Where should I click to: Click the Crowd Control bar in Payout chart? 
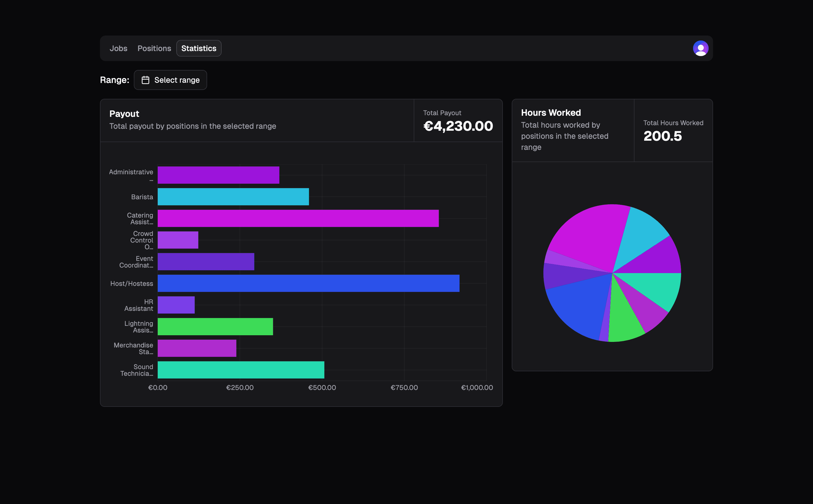coord(177,240)
